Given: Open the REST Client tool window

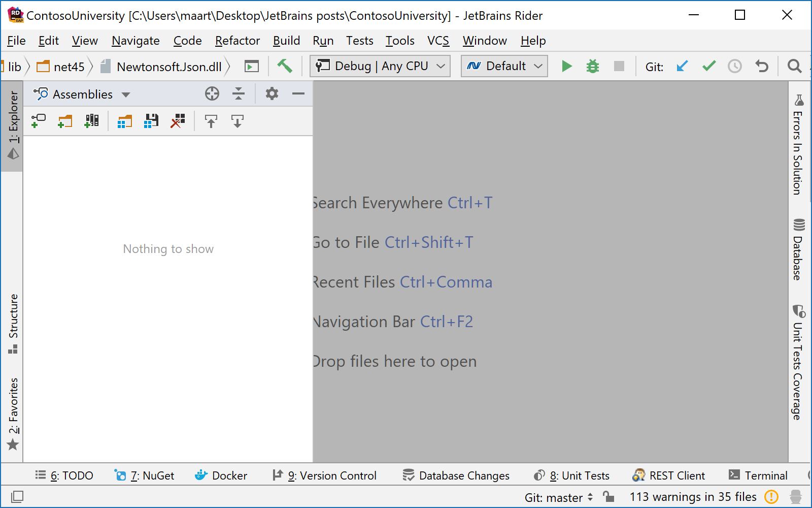Looking at the screenshot, I should [x=668, y=475].
